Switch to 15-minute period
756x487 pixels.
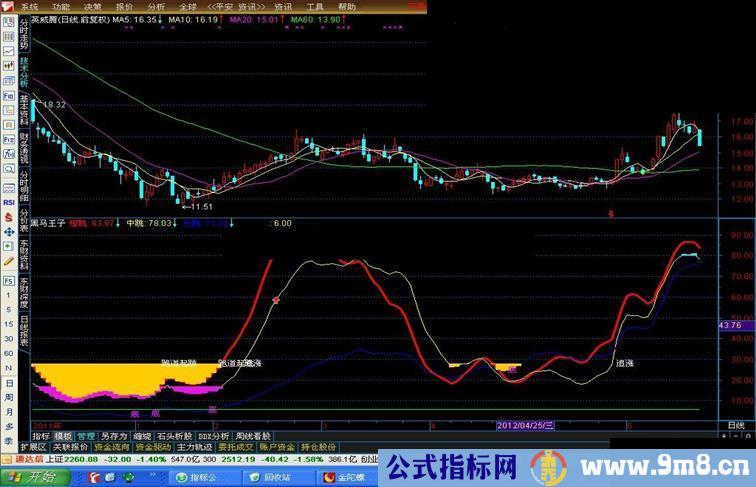(x=9, y=325)
